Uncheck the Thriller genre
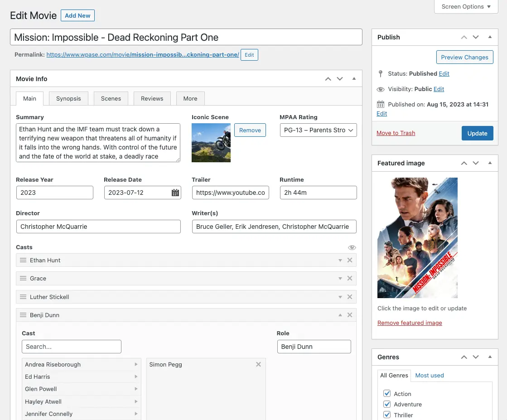Viewport: 507px width, 420px height. pyautogui.click(x=387, y=415)
